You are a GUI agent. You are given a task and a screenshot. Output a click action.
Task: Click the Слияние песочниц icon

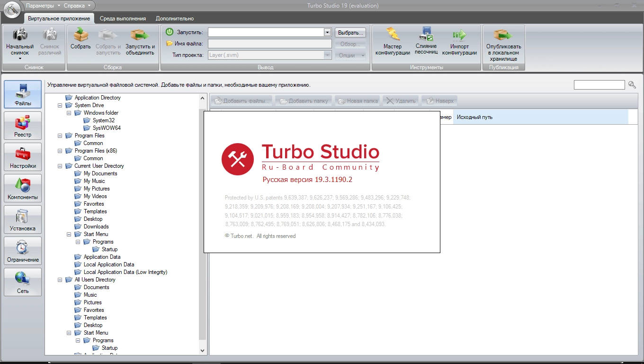click(426, 34)
